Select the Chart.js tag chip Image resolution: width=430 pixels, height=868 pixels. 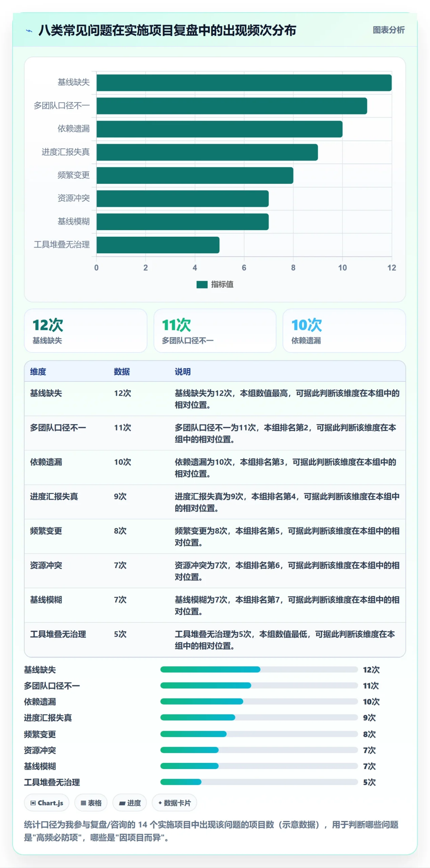(47, 803)
